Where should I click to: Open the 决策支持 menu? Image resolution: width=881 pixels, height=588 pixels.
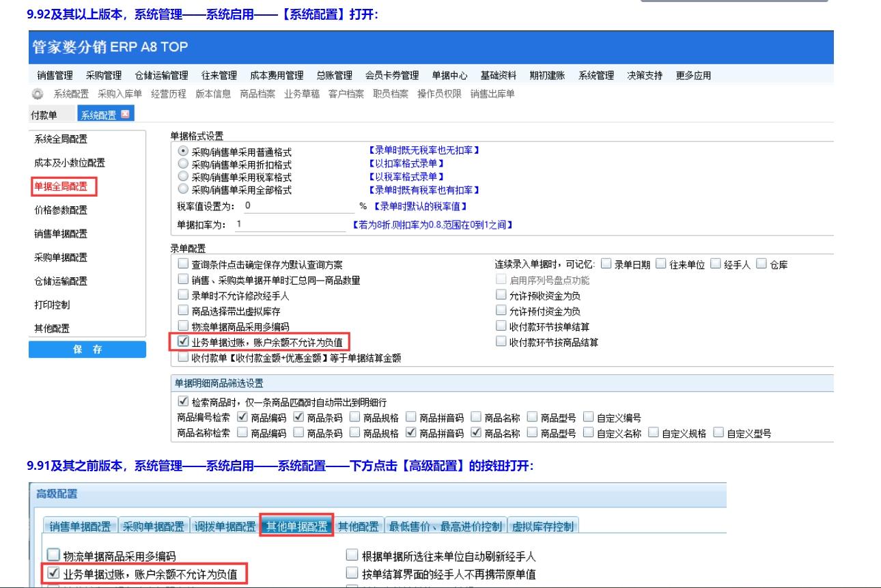pyautogui.click(x=645, y=76)
